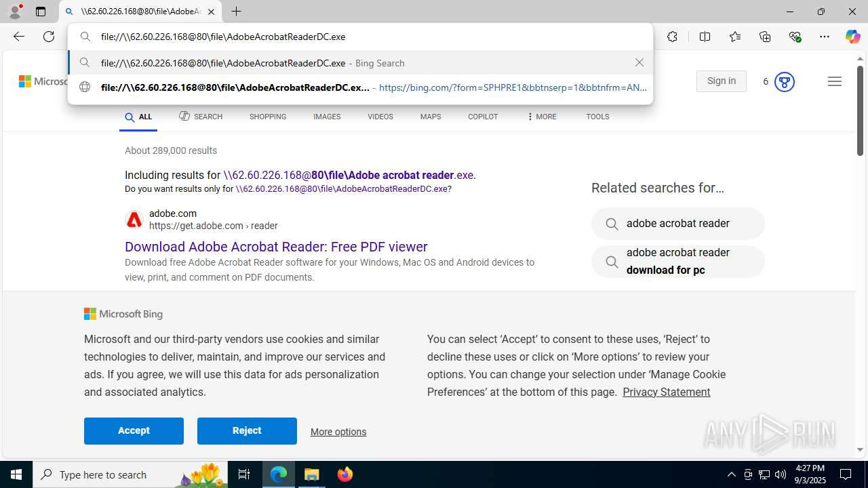The width and height of the screenshot is (868, 488).
Task: Open the Edge profile icon
Action: 15,12
